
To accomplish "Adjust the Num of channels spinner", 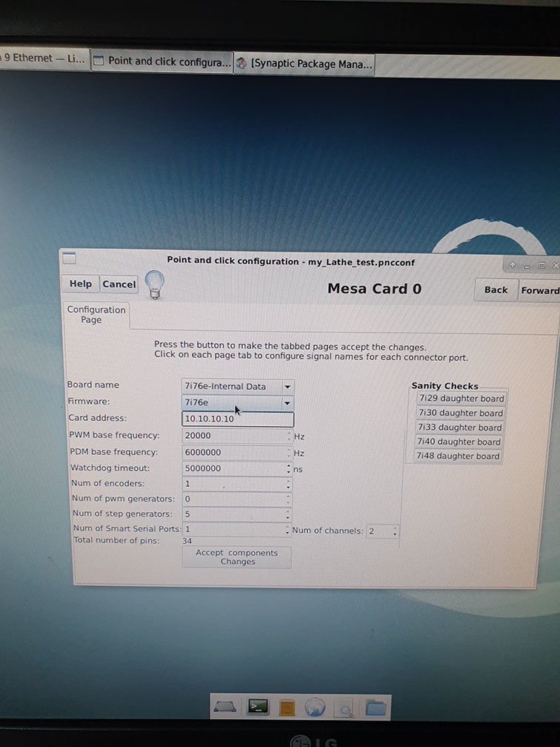I will pyautogui.click(x=395, y=531).
